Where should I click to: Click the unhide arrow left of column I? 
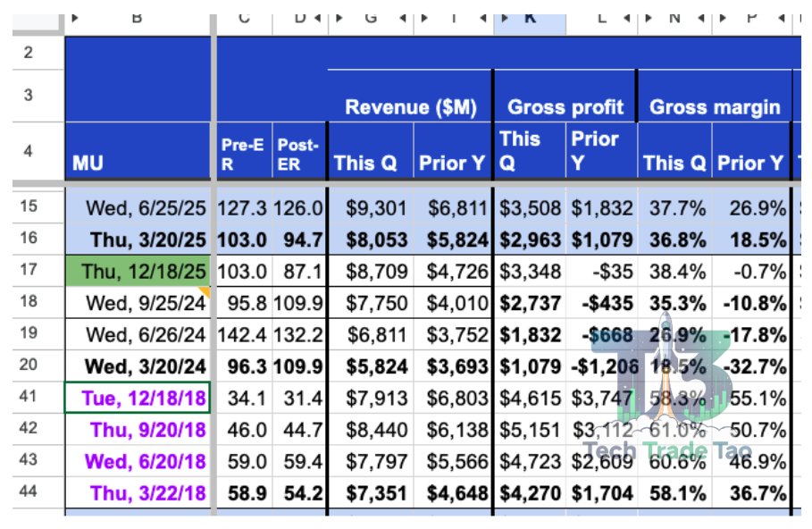coord(424,18)
